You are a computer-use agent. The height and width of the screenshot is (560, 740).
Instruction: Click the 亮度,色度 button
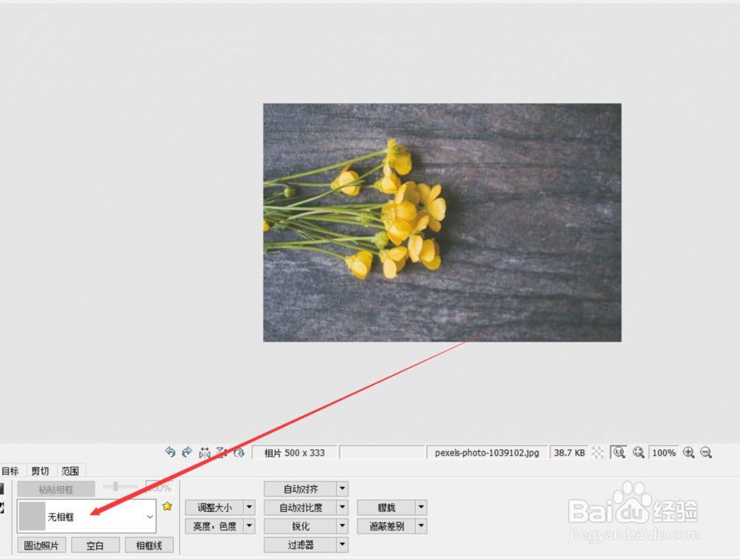click(x=215, y=526)
